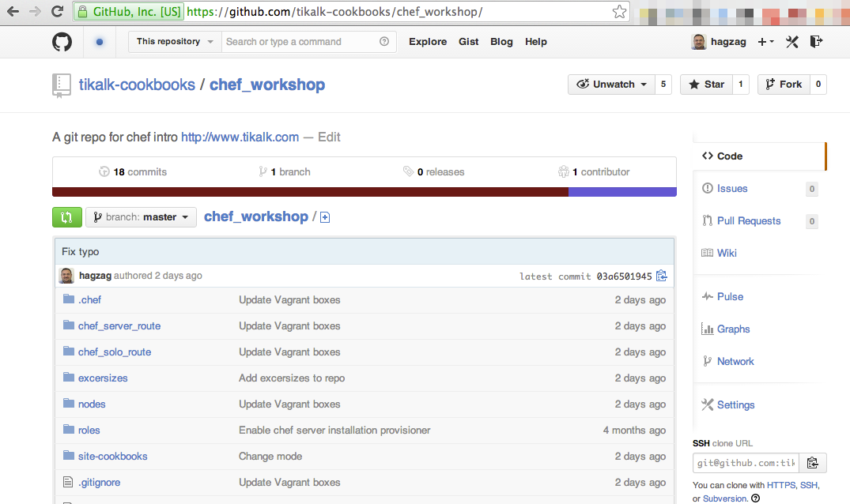Click the .gitignore file icon

(x=68, y=482)
